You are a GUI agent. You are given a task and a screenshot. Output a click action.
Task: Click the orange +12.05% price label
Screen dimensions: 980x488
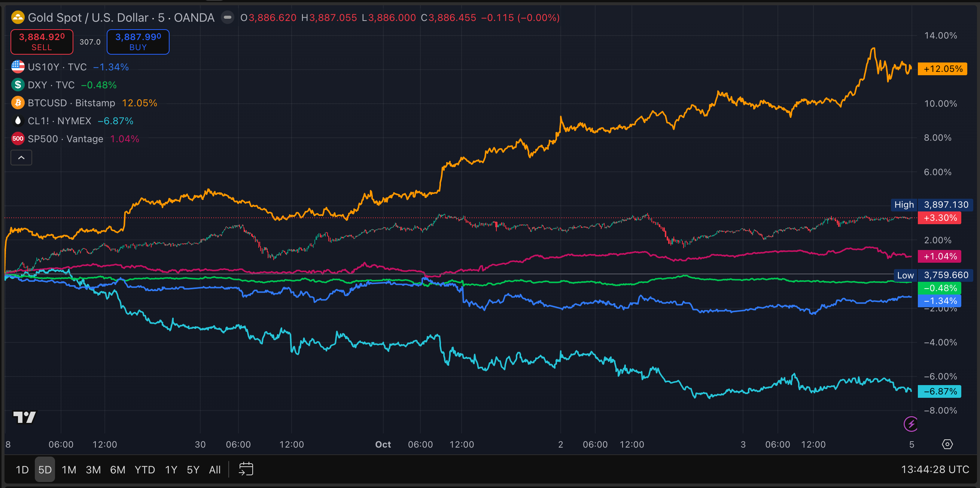click(942, 69)
